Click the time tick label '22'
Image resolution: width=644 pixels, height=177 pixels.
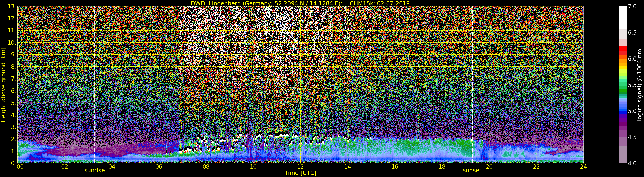point(536,167)
